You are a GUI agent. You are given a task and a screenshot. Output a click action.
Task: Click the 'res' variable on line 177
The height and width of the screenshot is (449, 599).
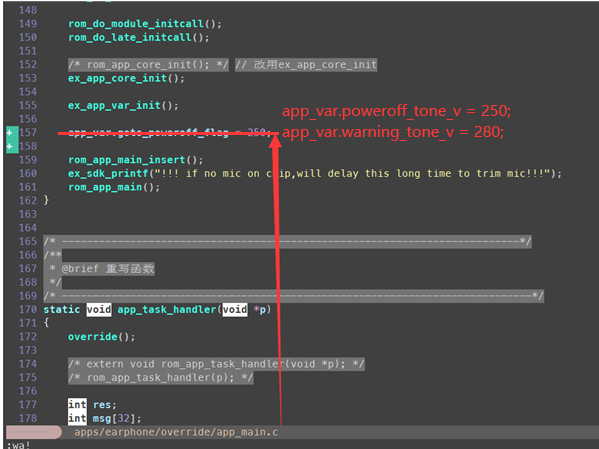(102, 405)
